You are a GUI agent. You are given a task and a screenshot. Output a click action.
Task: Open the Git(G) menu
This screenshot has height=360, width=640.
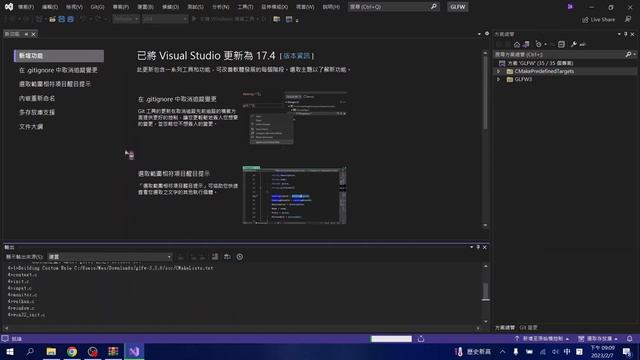(97, 7)
